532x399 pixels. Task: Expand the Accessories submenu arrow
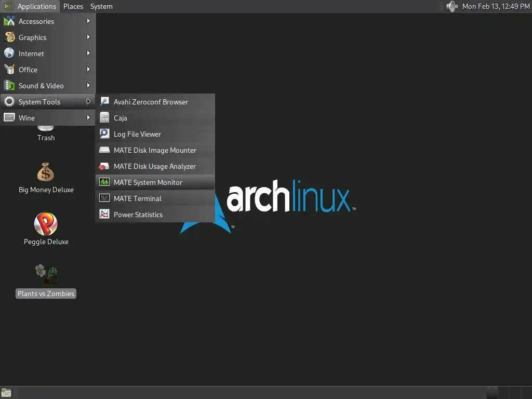[88, 21]
